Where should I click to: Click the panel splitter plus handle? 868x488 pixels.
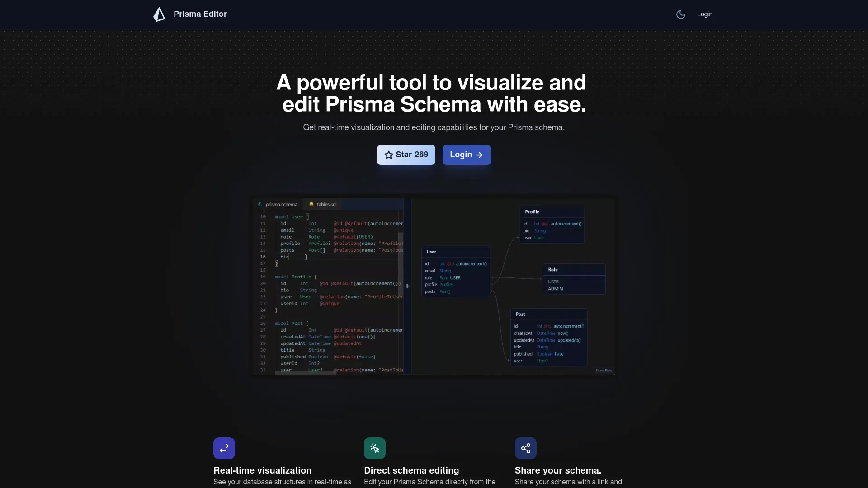click(x=407, y=286)
